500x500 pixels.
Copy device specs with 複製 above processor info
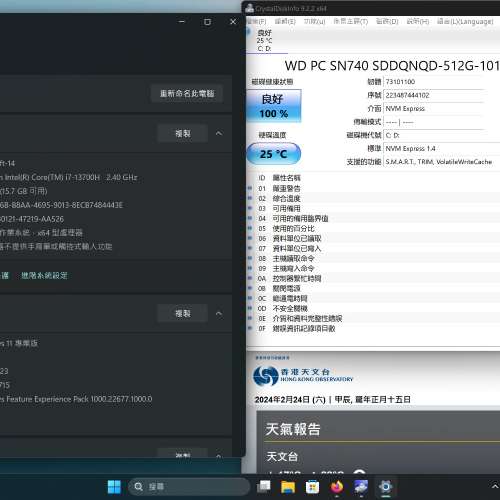coord(183,134)
